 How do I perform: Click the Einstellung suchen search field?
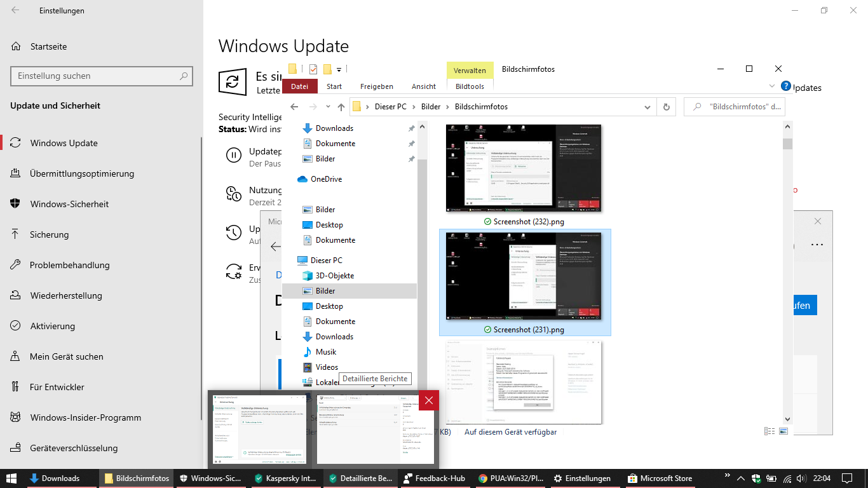point(101,76)
